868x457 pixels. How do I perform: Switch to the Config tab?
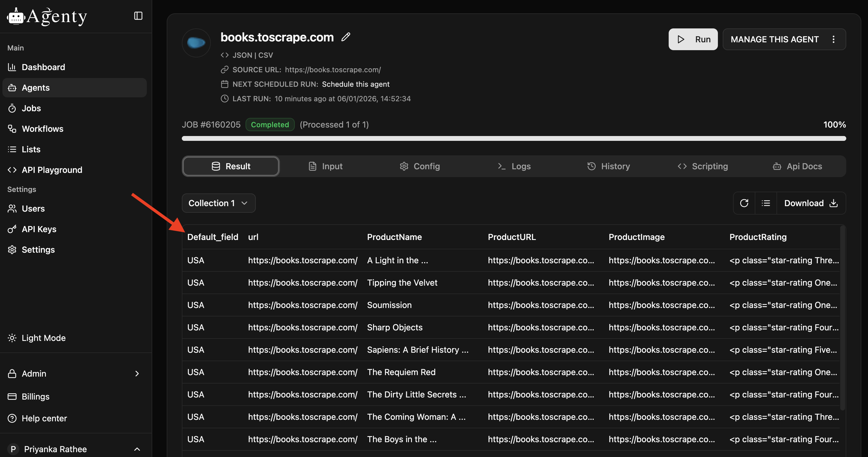coord(420,166)
